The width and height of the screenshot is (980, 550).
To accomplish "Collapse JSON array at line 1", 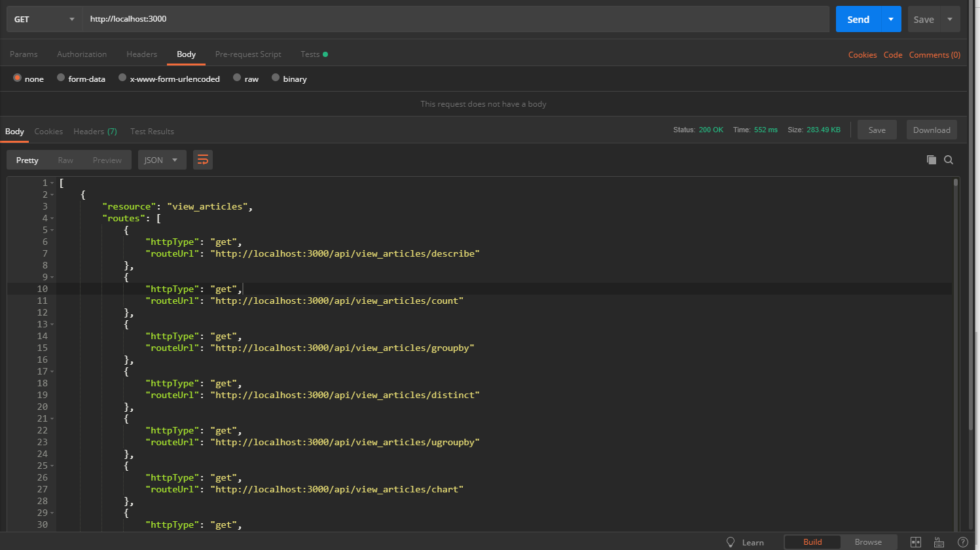I will pyautogui.click(x=52, y=183).
